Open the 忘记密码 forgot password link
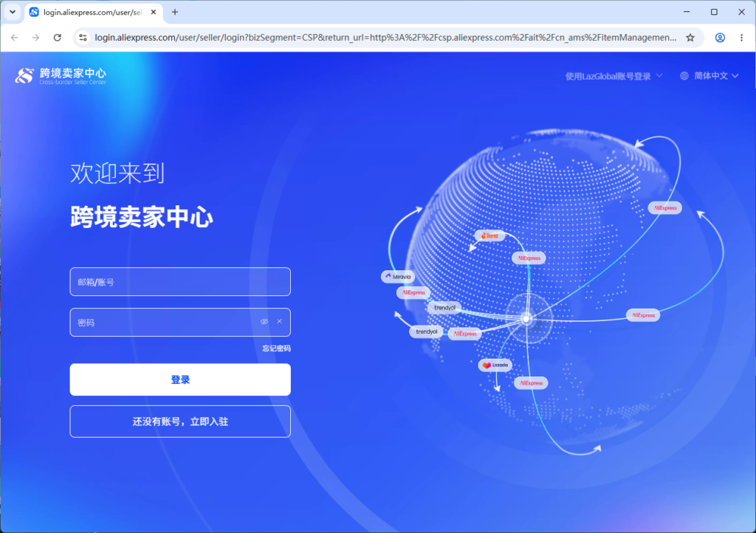The width and height of the screenshot is (756, 533). point(276,348)
